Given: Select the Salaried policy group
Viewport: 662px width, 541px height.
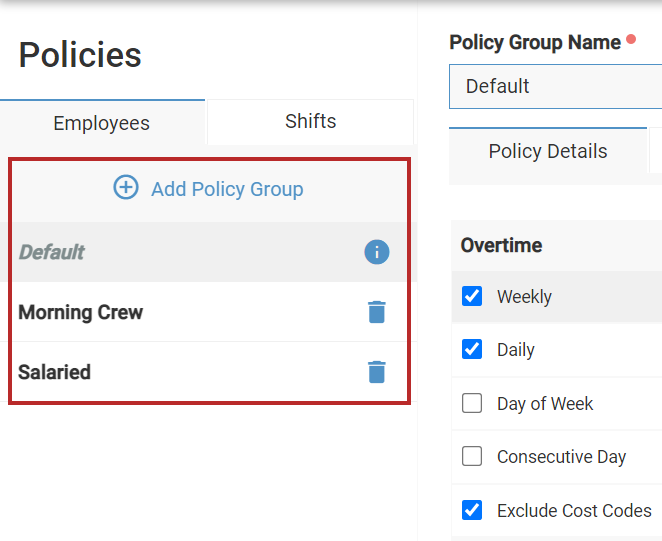Looking at the screenshot, I should (209, 372).
